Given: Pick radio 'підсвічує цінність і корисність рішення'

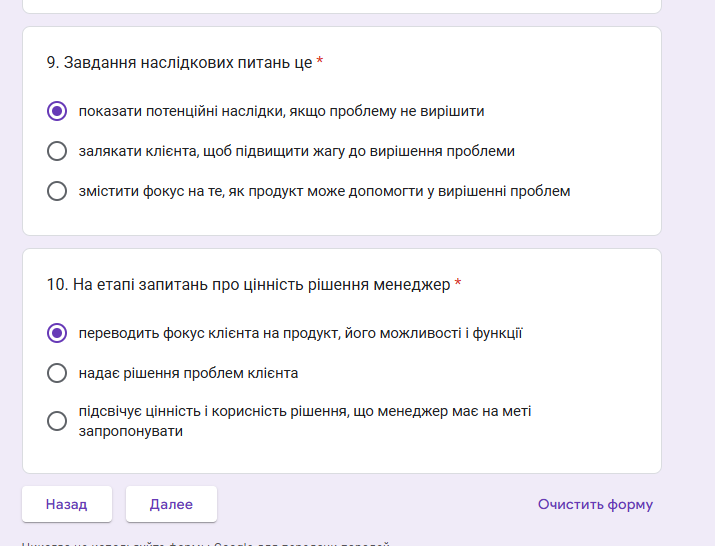Looking at the screenshot, I should tap(57, 421).
